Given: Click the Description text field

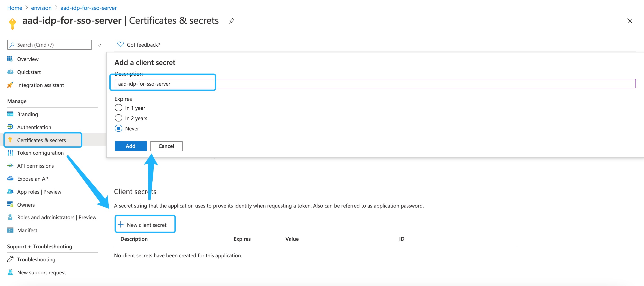Looking at the screenshot, I should 162,84.
